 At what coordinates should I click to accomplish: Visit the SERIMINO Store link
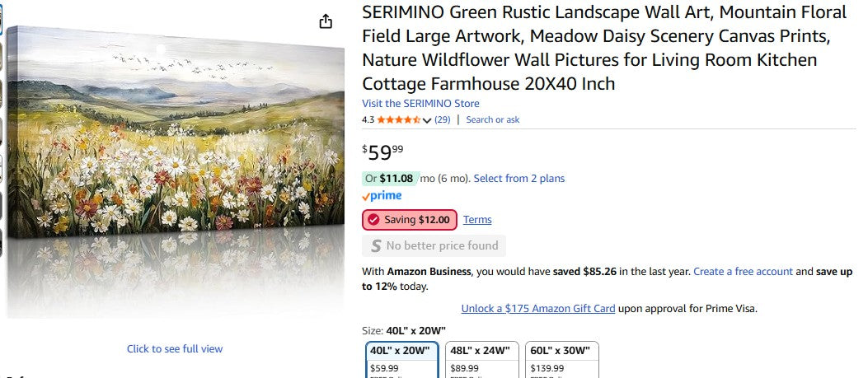click(420, 104)
